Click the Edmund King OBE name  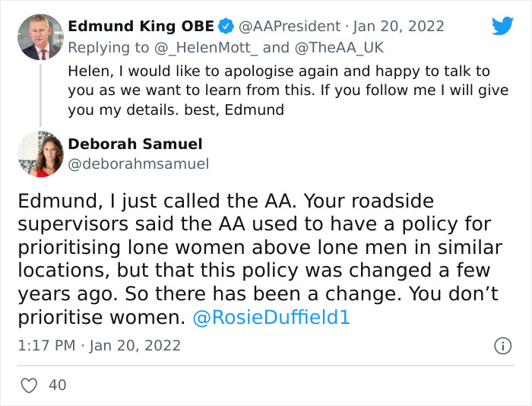coord(141,27)
